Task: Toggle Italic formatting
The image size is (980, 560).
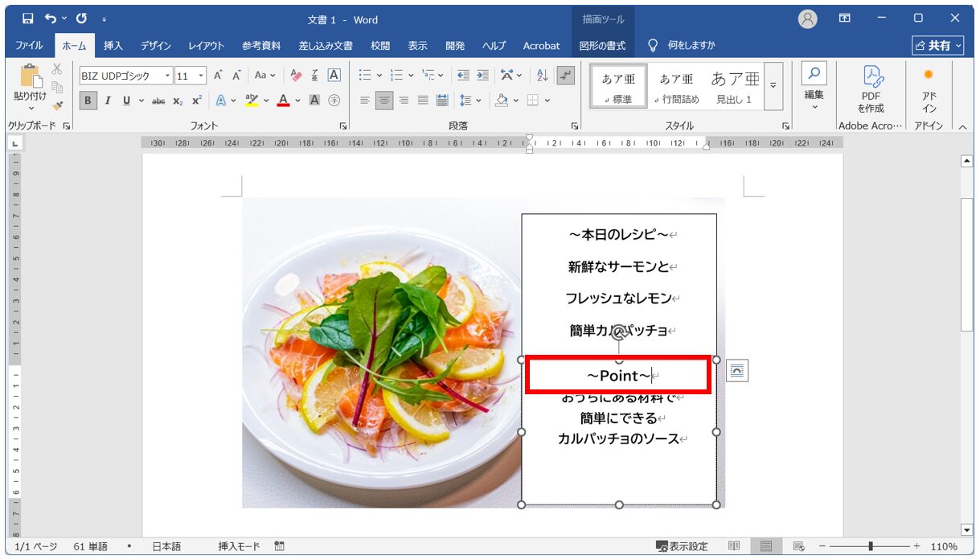Action: [107, 101]
